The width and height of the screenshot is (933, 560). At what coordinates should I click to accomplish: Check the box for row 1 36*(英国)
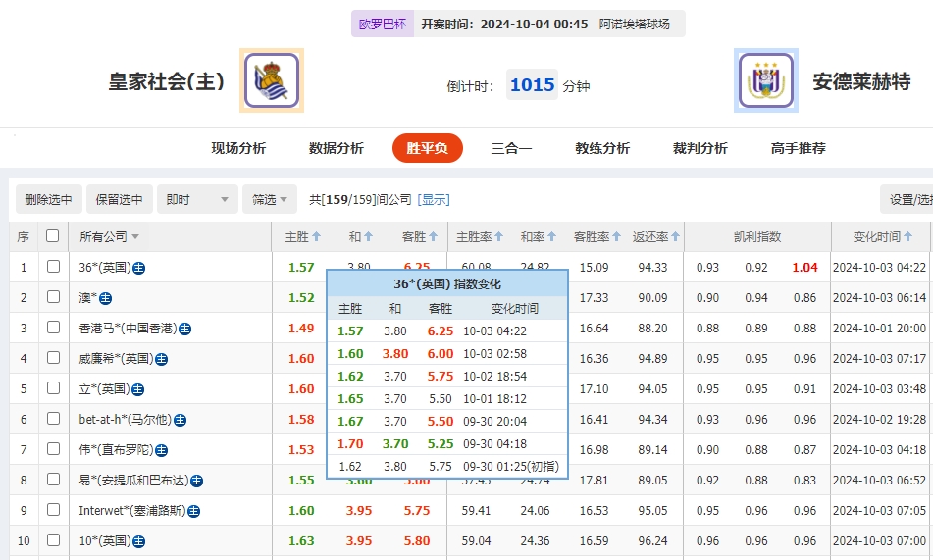(x=53, y=267)
